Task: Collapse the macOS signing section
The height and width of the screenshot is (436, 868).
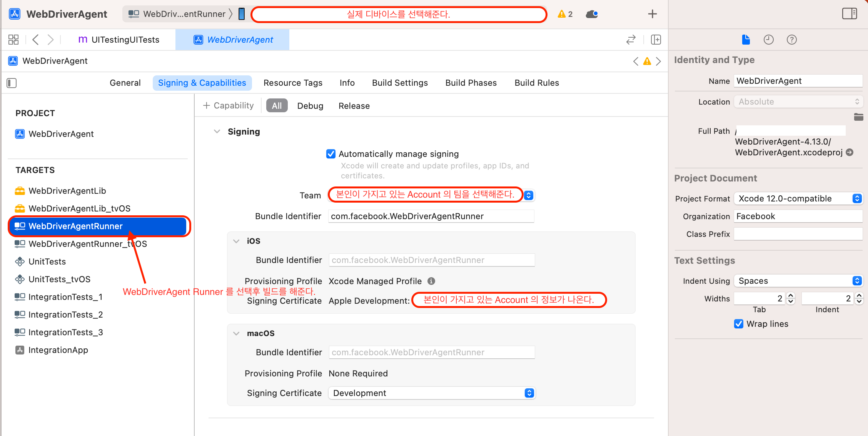Action: (x=236, y=333)
